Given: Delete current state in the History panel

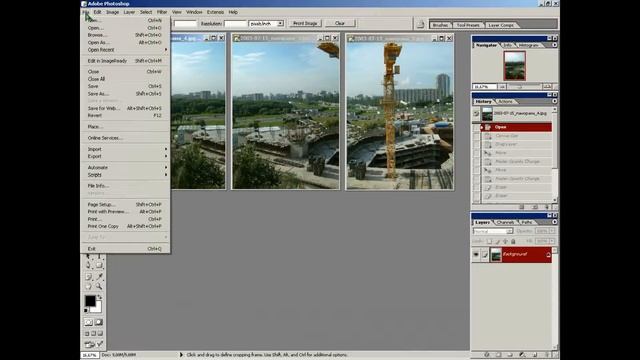Looking at the screenshot, I should click(547, 207).
